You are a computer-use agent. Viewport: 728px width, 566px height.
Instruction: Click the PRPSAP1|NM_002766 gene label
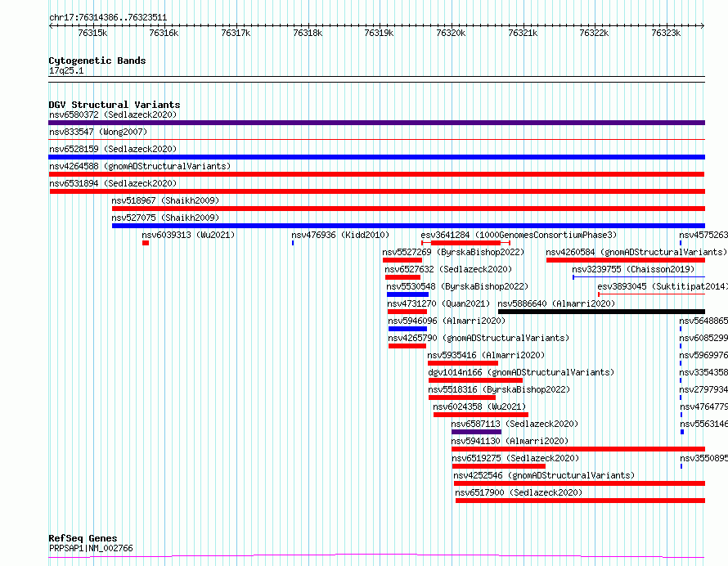pos(91,548)
